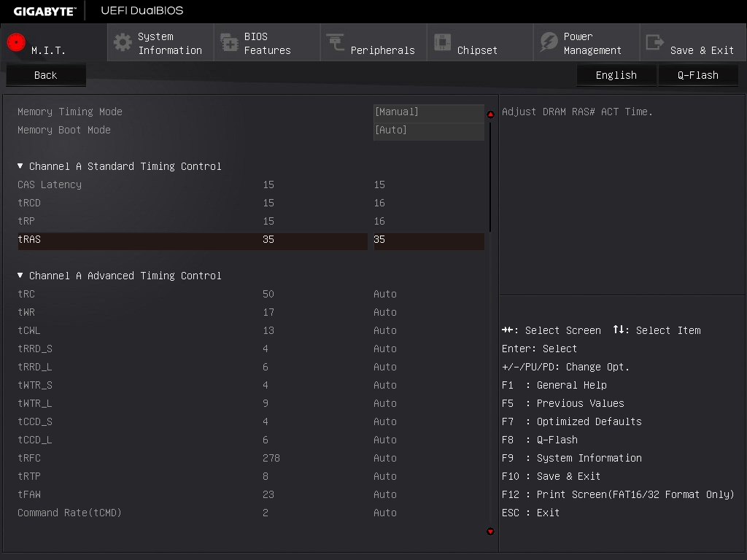747x560 pixels.
Task: Click the red M.I.T. tab icon
Action: [16, 42]
